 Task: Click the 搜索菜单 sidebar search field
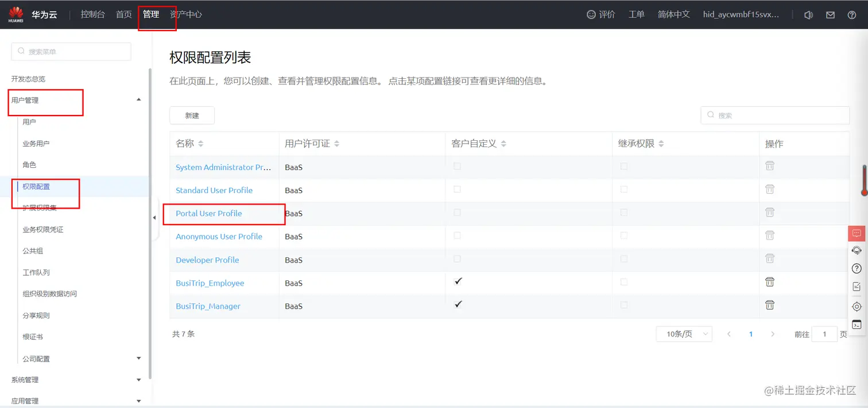[x=71, y=51]
